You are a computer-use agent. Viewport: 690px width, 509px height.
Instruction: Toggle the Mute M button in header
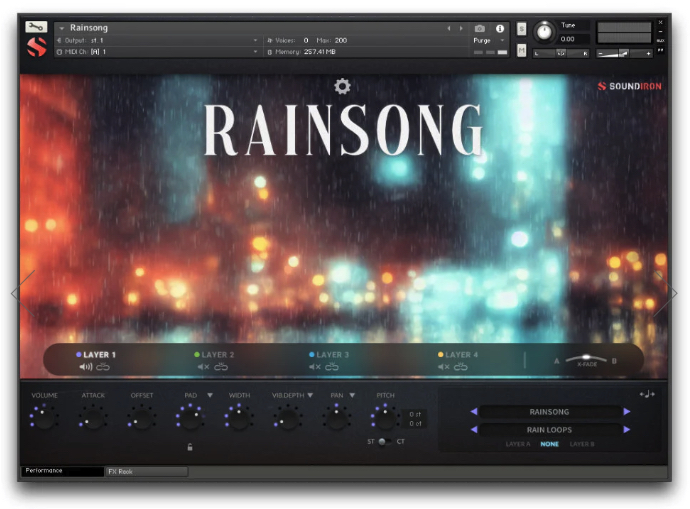click(521, 51)
